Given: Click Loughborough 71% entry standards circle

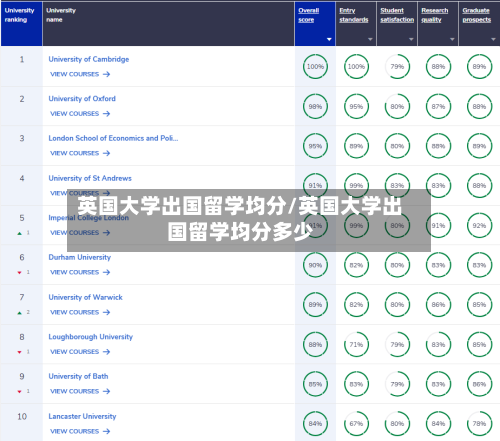Looking at the screenshot, I should [x=356, y=345].
